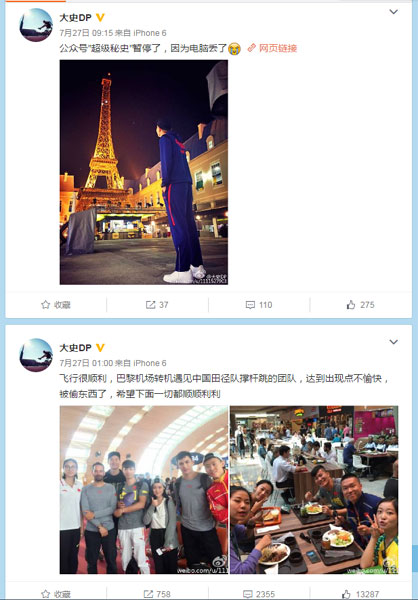Open the 2355 comments on second post
Viewport: 418px width, 600px height.
[259, 594]
